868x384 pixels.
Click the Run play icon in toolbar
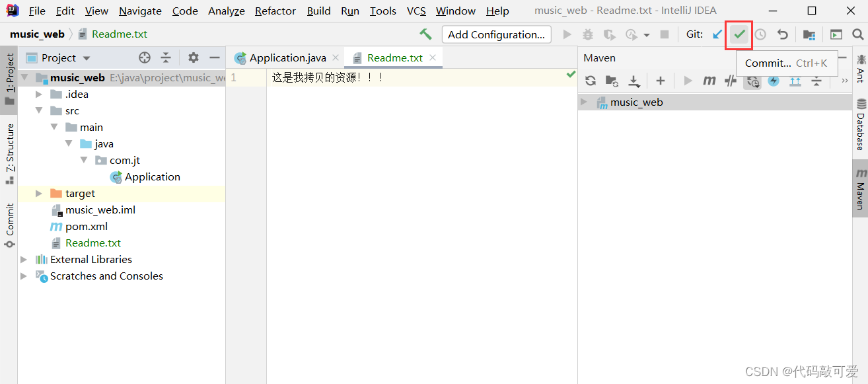coord(567,34)
